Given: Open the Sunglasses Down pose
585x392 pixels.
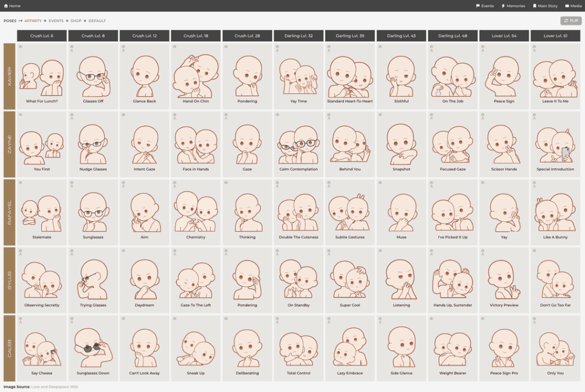Looking at the screenshot, I should (93, 348).
